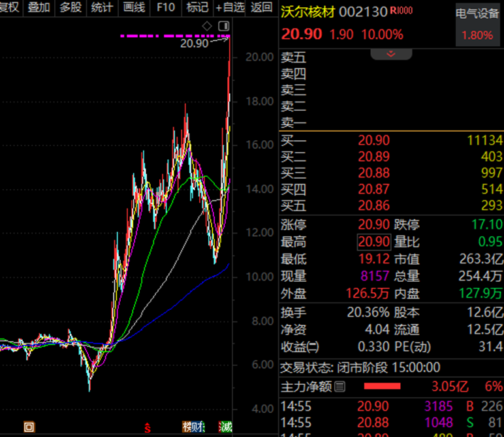Viewport: 504px width, 437px height.
Task: Open the 多股 multi-stock view
Action: [71, 7]
